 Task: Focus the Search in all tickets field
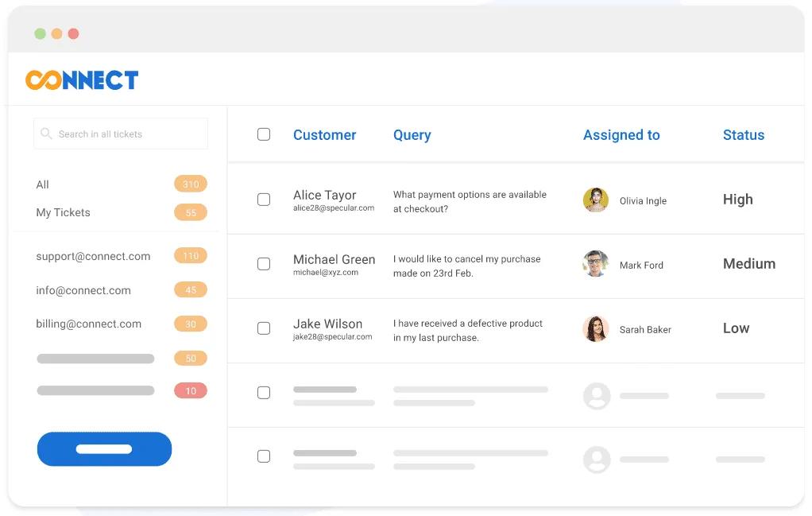[121, 134]
